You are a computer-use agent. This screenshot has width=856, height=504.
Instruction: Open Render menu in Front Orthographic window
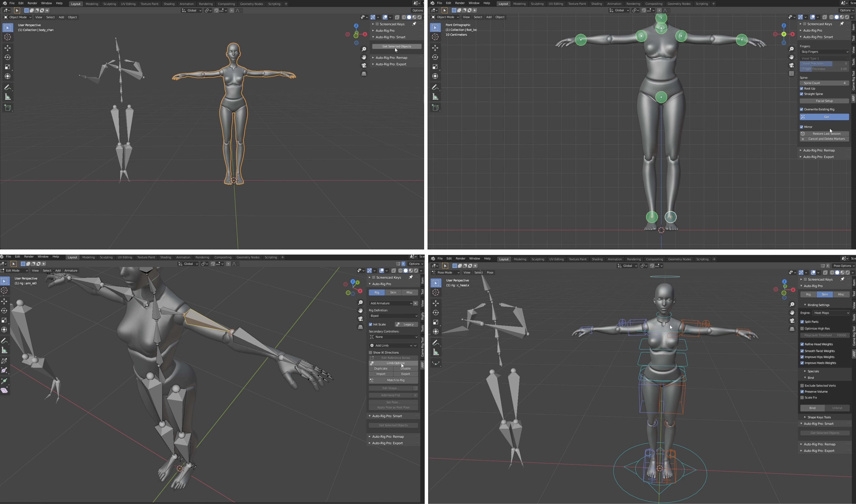tap(460, 3)
